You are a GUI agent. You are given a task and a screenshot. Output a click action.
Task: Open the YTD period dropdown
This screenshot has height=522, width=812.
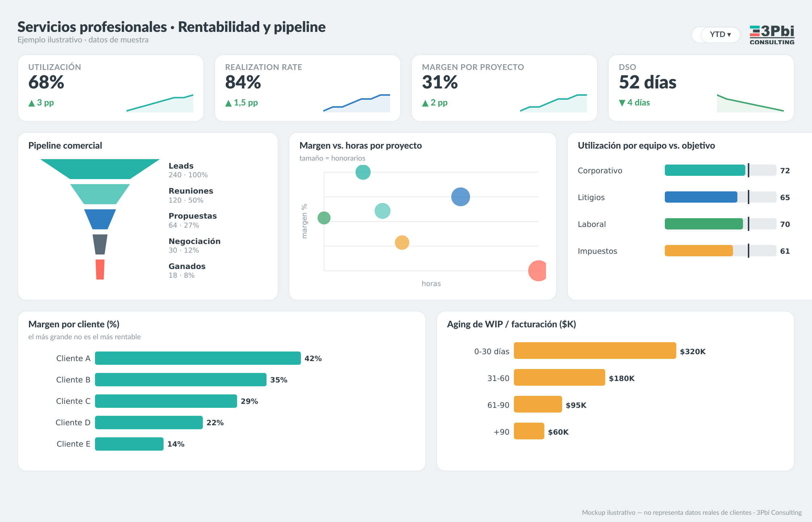click(x=720, y=34)
